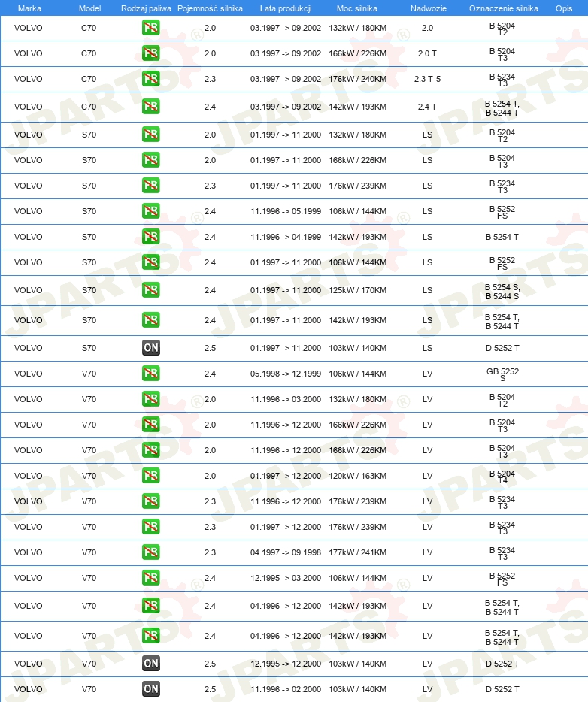
Task: Select the 04.1997 -> 09.1998 production years
Action: pyautogui.click(x=286, y=552)
